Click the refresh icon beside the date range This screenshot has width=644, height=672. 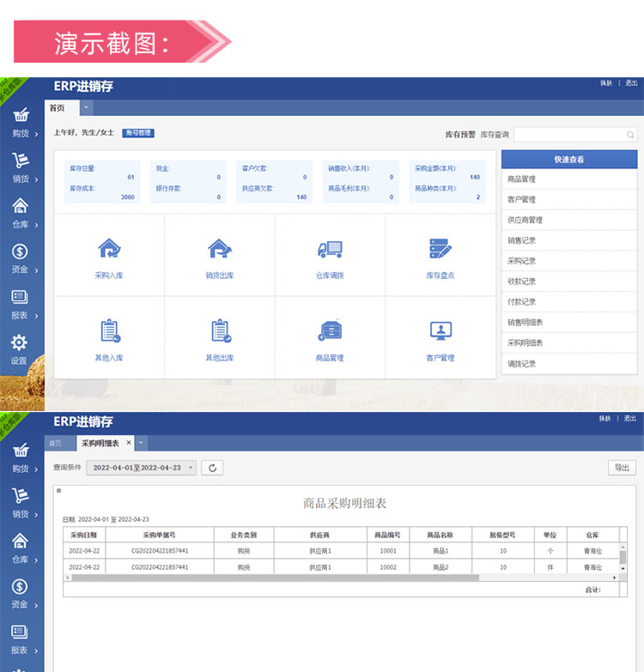click(213, 468)
